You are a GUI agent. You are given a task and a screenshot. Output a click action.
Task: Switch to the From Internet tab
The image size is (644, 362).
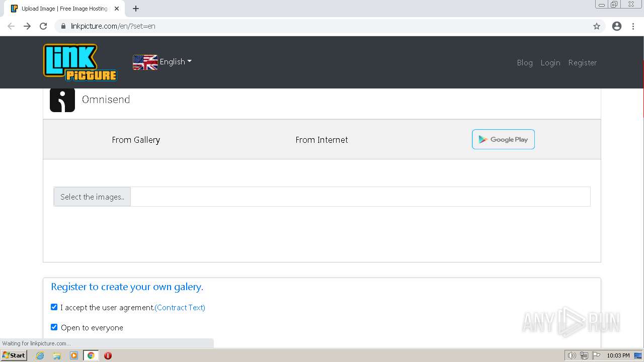321,140
